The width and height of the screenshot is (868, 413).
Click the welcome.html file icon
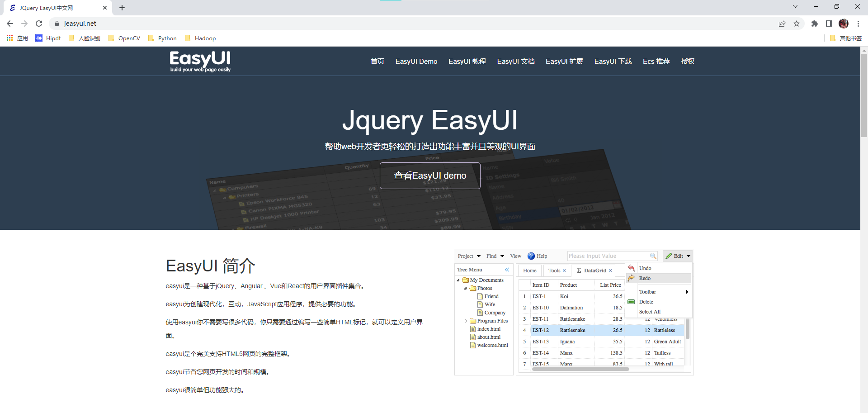click(x=473, y=345)
